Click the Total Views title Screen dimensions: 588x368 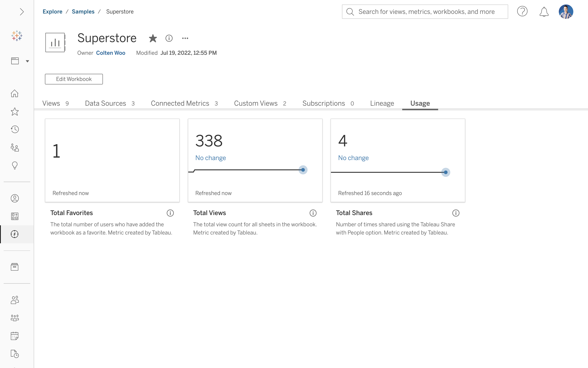209,213
